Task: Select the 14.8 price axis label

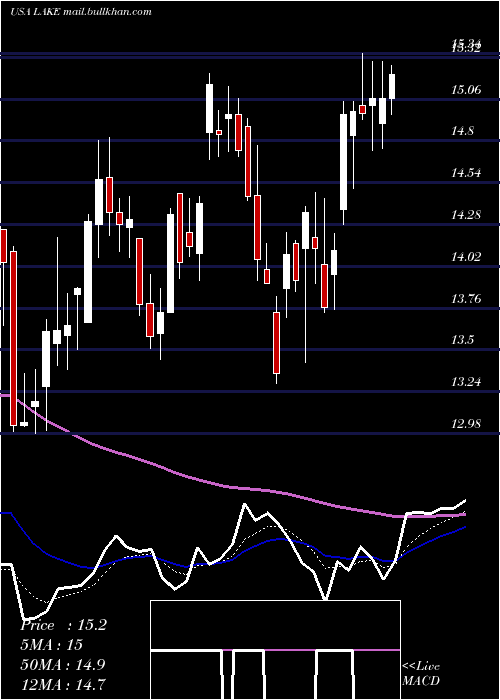Action: (x=463, y=131)
